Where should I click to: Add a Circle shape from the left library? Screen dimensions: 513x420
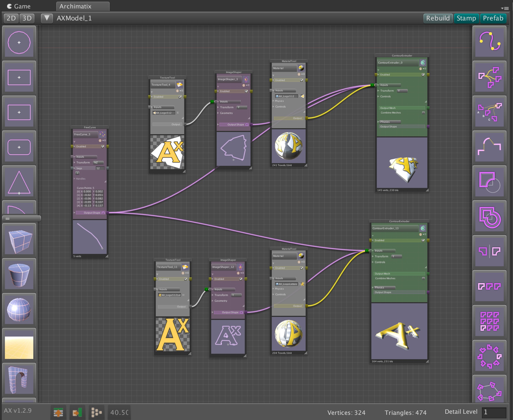tap(19, 43)
